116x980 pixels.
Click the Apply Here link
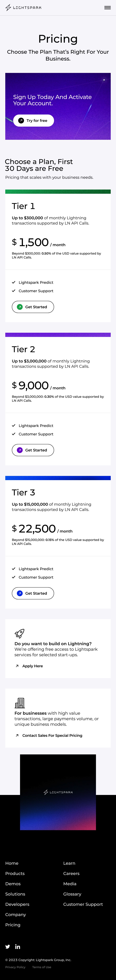coord(32,666)
